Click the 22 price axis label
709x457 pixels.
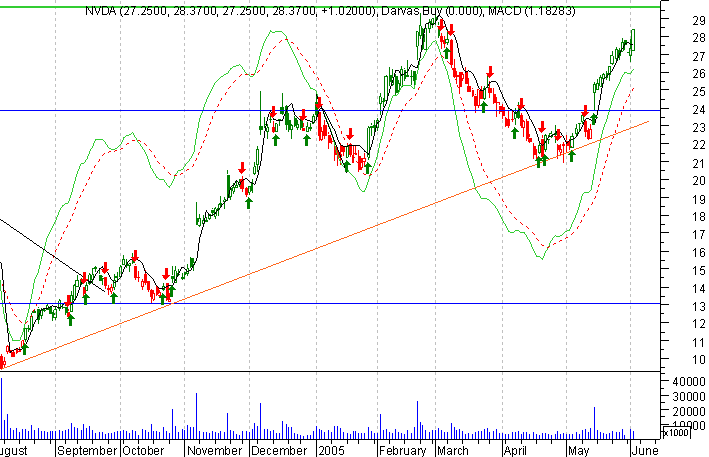tap(699, 145)
